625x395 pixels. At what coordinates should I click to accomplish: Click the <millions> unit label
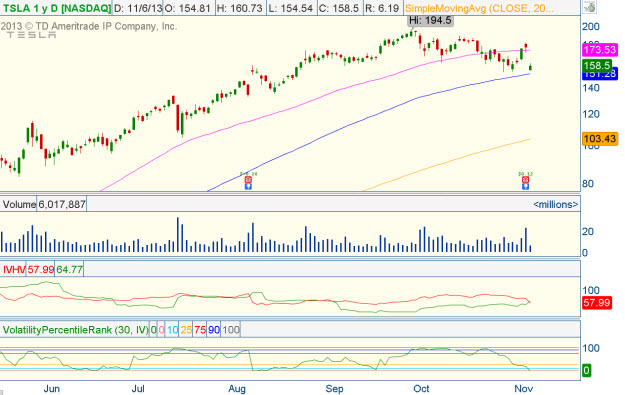(555, 204)
